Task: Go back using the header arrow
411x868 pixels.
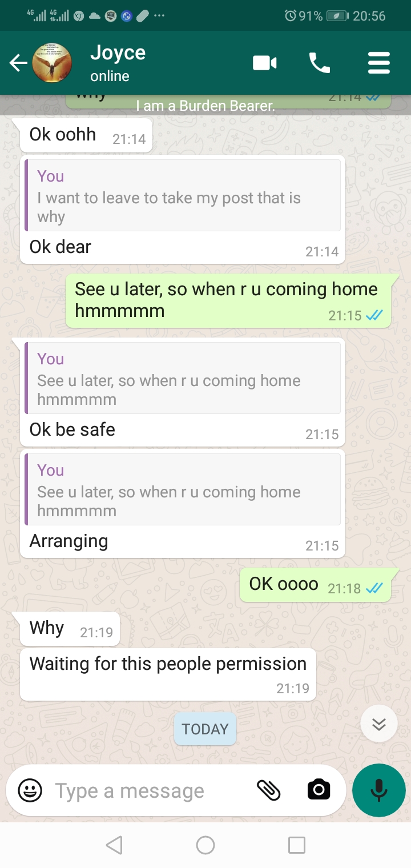Action: point(18,63)
